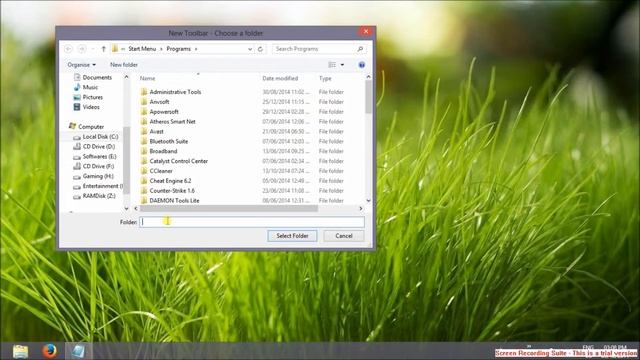Change view with the view icon
The height and width of the screenshot is (360, 640).
point(332,65)
